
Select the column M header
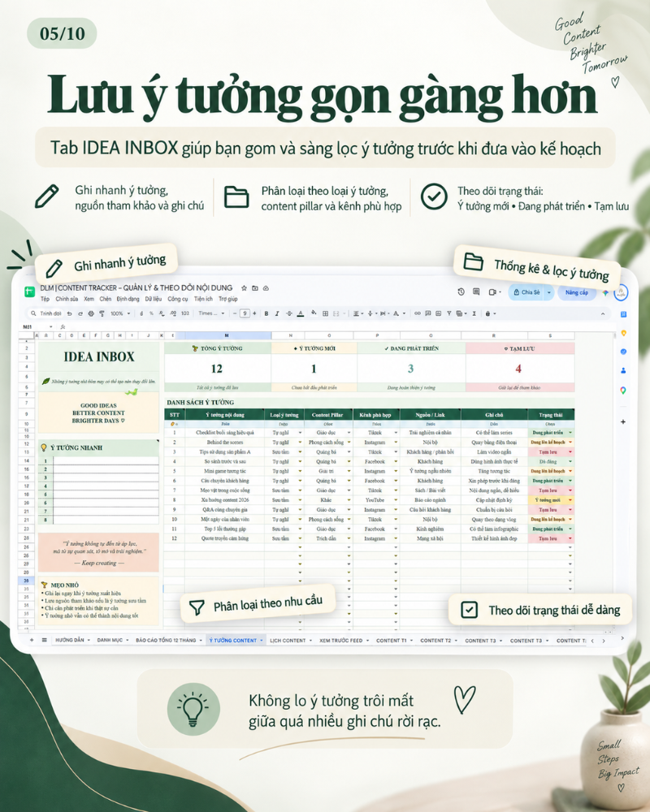pyautogui.click(x=227, y=335)
